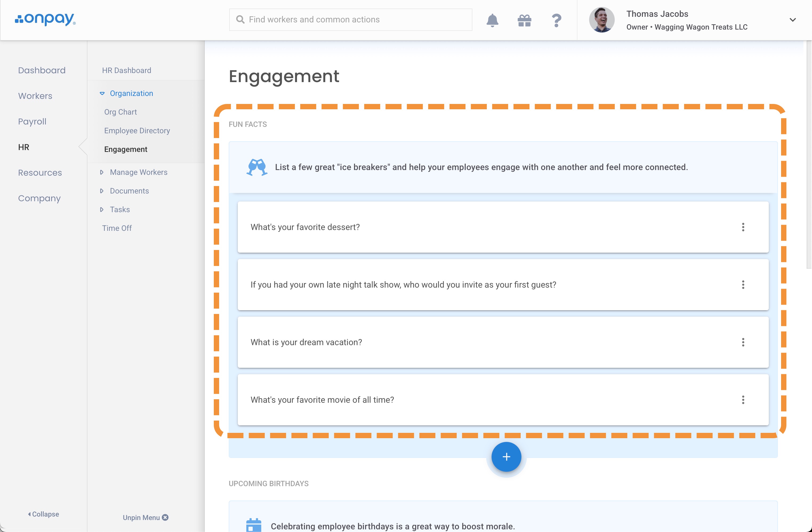The height and width of the screenshot is (532, 812).
Task: Click the notifications bell icon
Action: [492, 20]
